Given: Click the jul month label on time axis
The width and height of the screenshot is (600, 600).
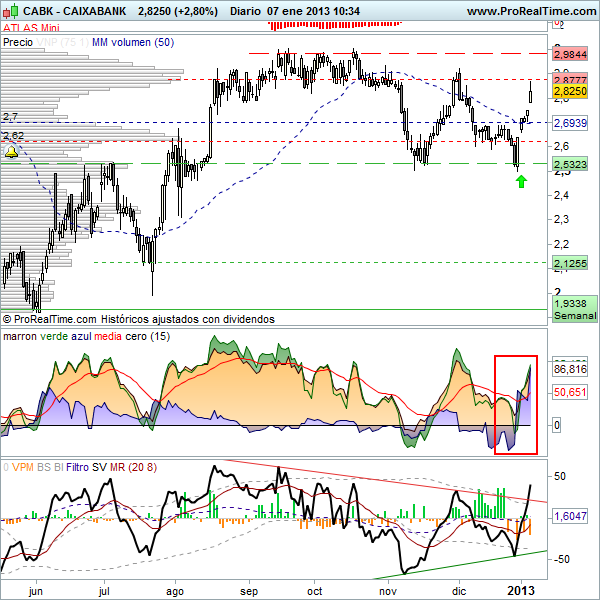Looking at the screenshot, I should point(104,591).
